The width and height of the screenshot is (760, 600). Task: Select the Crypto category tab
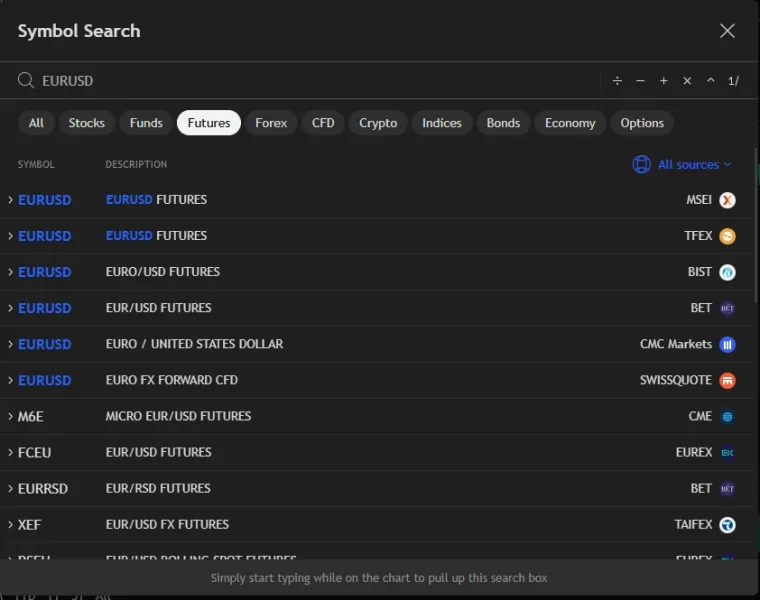point(378,123)
